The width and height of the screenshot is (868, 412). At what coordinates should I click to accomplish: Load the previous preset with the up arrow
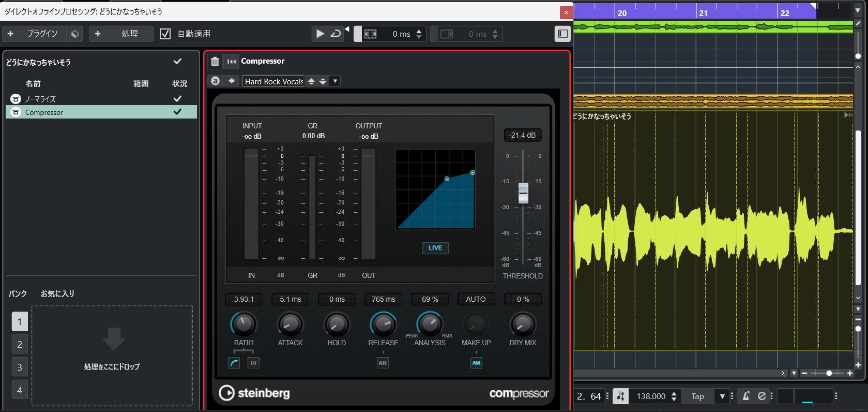click(311, 81)
